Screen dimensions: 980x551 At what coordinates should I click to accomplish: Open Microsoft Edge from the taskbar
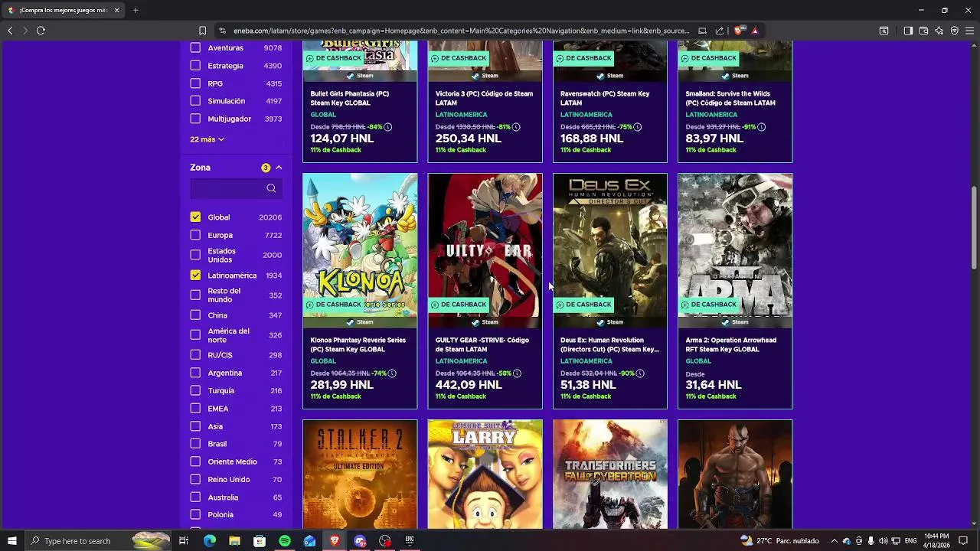[209, 541]
